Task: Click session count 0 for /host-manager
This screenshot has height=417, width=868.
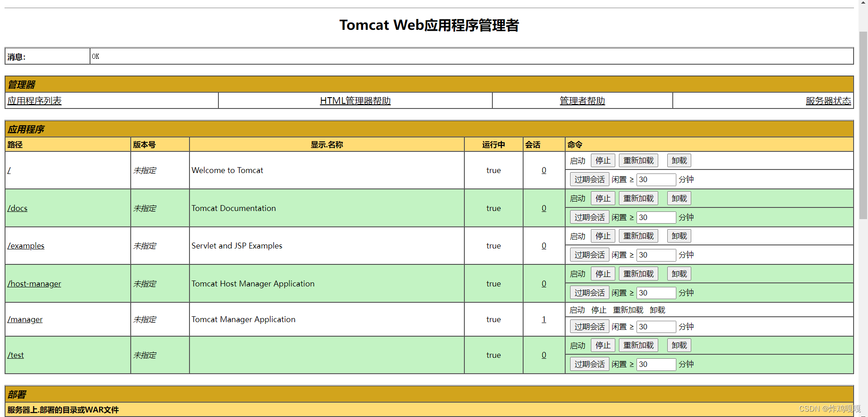Action: pos(544,284)
